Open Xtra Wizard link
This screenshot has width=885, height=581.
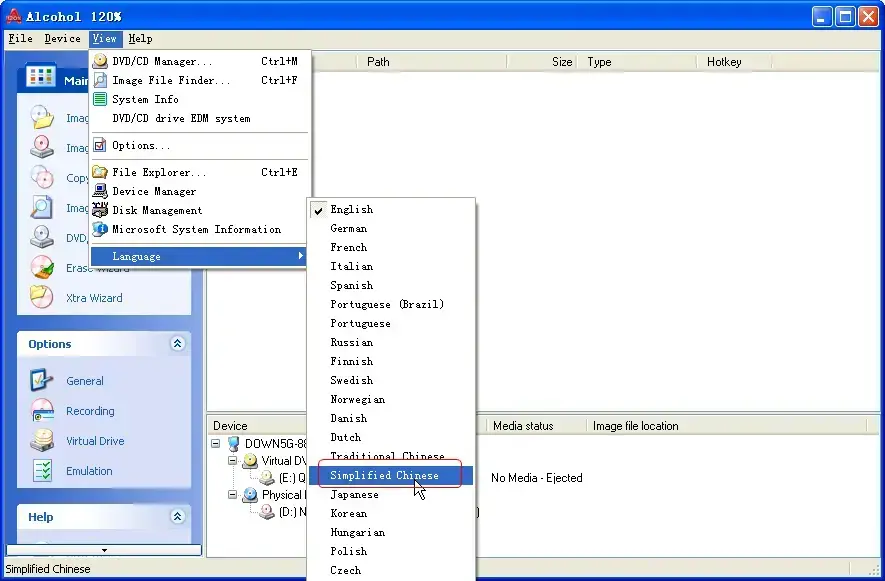(94, 298)
